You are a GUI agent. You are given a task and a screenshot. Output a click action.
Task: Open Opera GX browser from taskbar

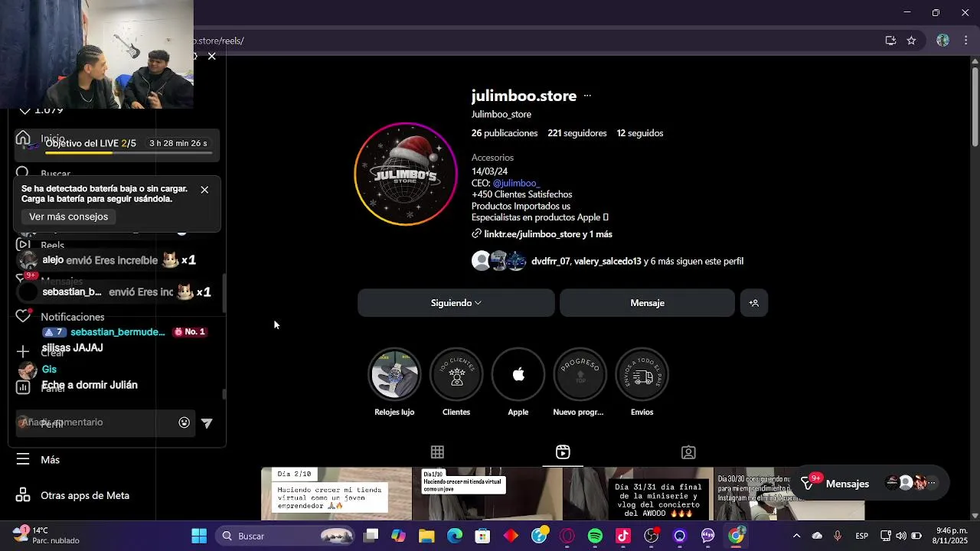567,536
